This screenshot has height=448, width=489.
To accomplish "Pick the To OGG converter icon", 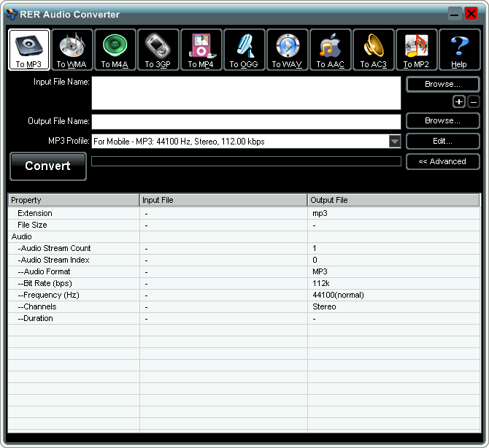I will coord(244,50).
